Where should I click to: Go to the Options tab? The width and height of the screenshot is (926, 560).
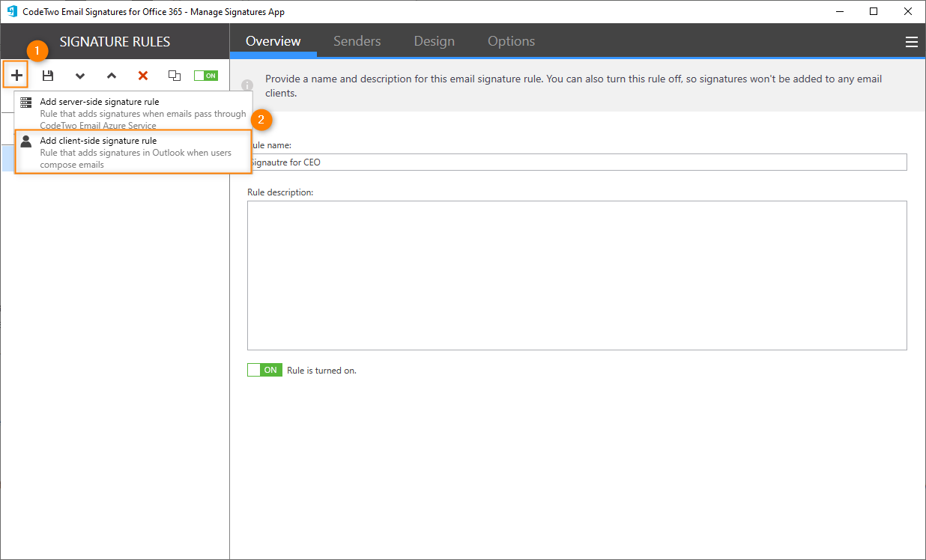pyautogui.click(x=511, y=41)
